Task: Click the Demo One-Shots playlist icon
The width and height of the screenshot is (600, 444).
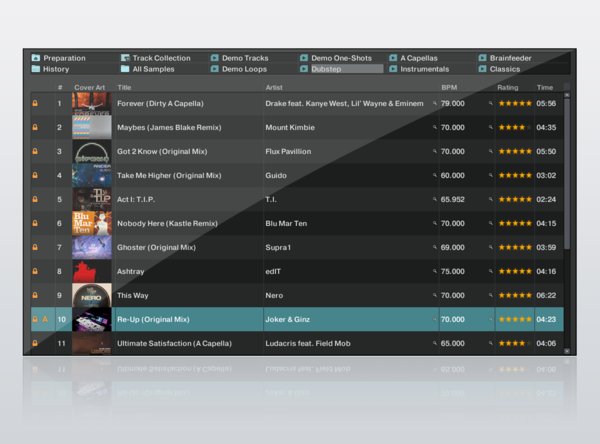Action: click(x=304, y=58)
